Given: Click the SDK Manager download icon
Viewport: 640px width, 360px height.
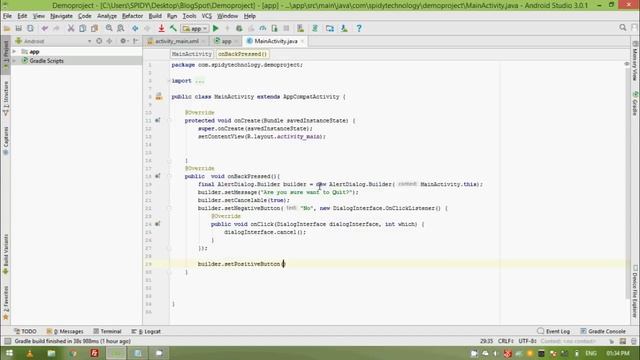Looking at the screenshot, I should (344, 28).
